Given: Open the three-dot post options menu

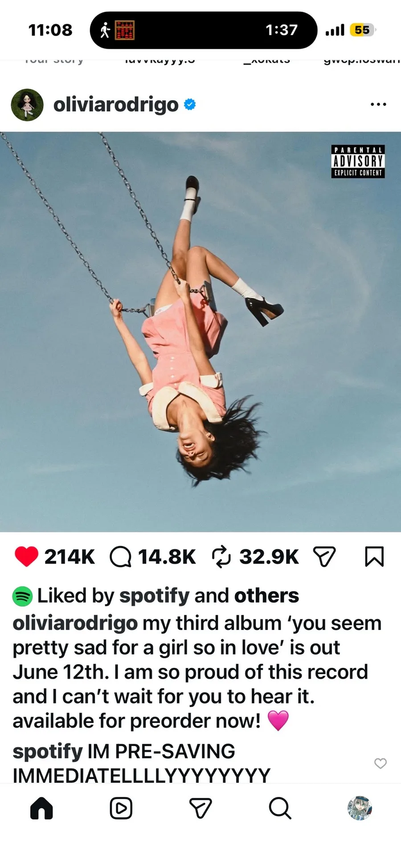Looking at the screenshot, I should click(x=378, y=105).
